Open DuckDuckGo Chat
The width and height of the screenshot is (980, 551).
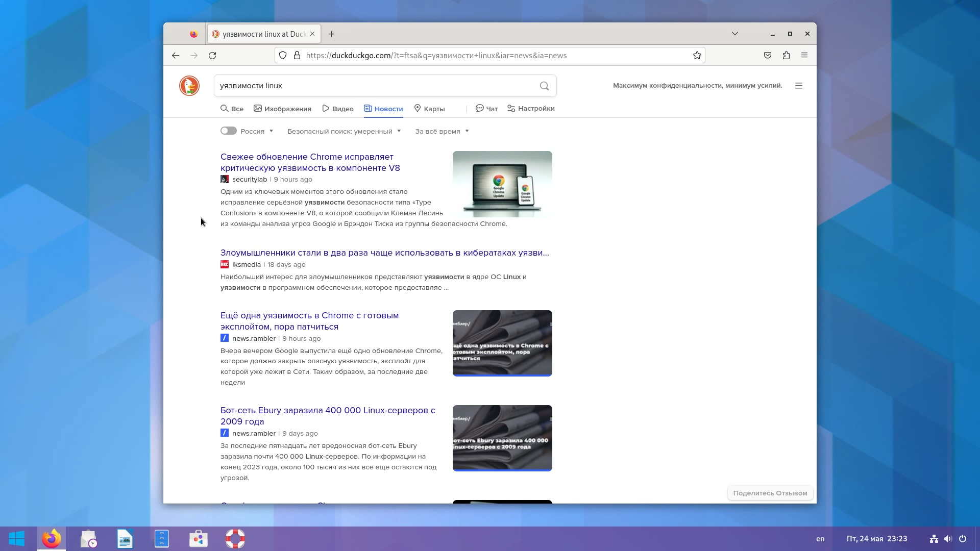(x=485, y=108)
